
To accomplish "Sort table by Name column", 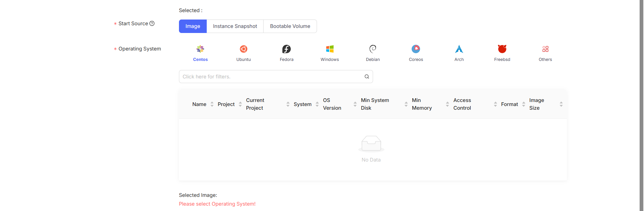I will click(212, 104).
